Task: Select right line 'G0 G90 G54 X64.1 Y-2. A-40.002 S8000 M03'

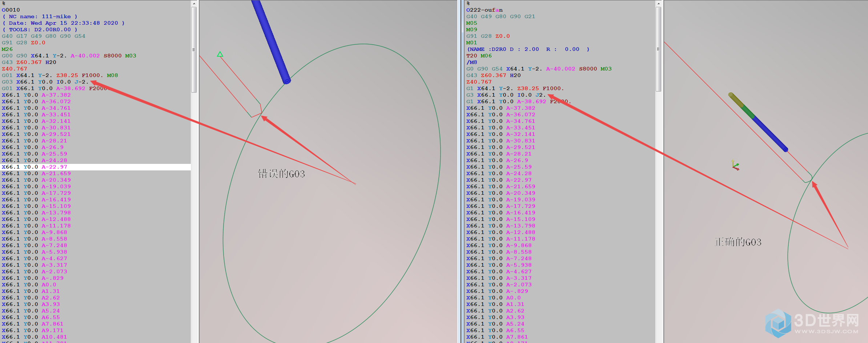Action: 539,69
